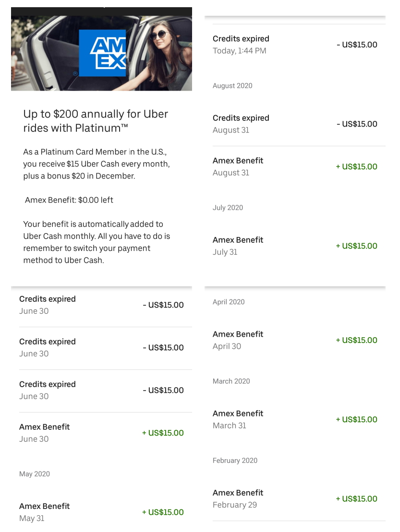Click the August 2020 section header
Image resolution: width=400 pixels, height=532 pixels.
pos(232,86)
